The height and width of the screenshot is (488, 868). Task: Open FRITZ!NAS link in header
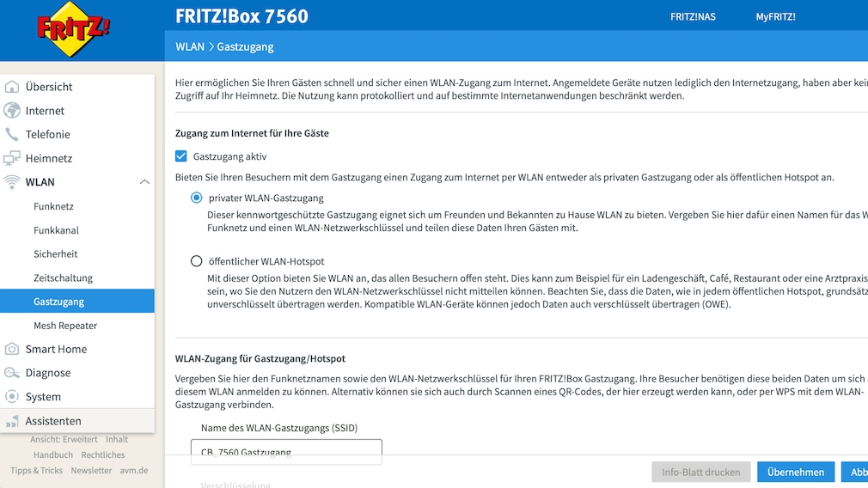pos(693,16)
